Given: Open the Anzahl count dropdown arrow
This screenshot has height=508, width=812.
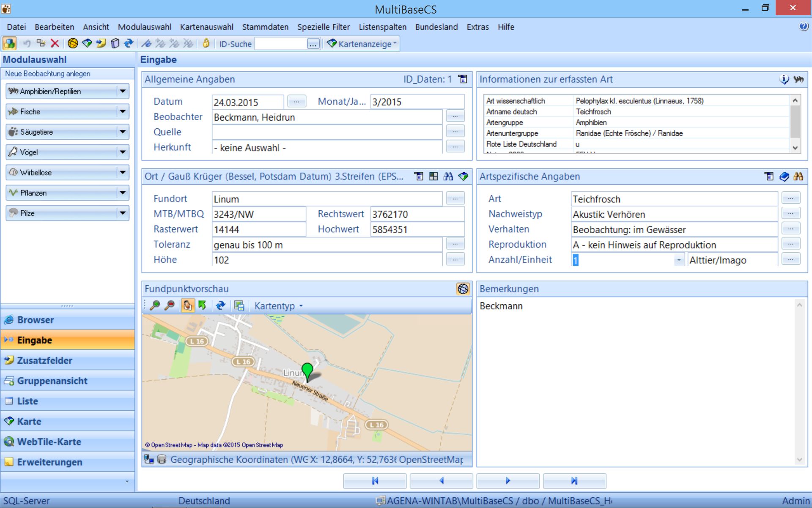Looking at the screenshot, I should (679, 260).
